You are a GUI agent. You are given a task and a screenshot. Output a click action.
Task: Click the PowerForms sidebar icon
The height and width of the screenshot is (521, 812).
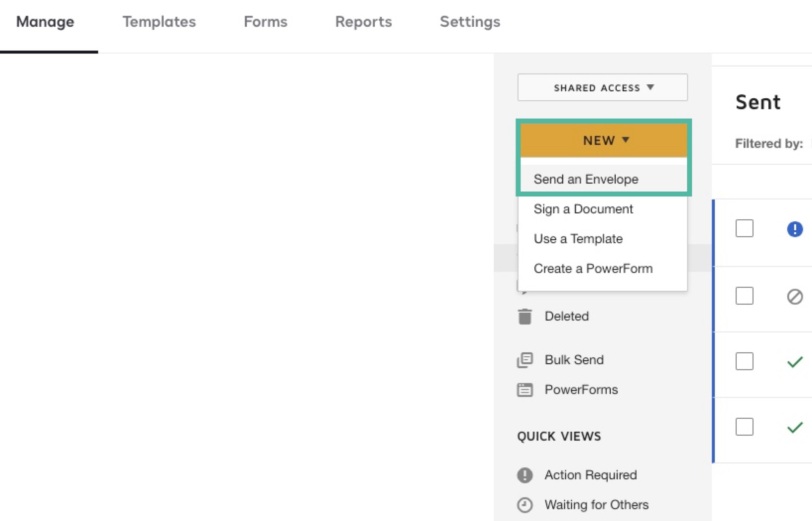pyautogui.click(x=524, y=390)
